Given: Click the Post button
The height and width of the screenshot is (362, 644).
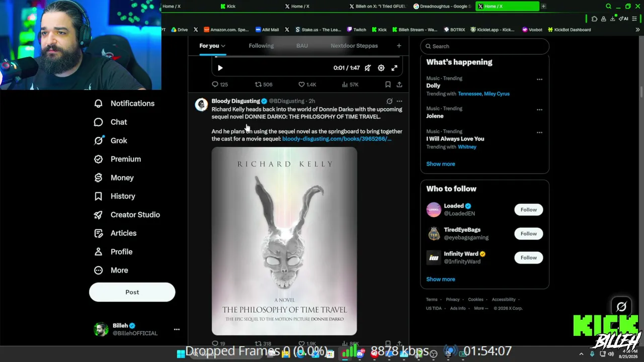Looking at the screenshot, I should pyautogui.click(x=132, y=292).
